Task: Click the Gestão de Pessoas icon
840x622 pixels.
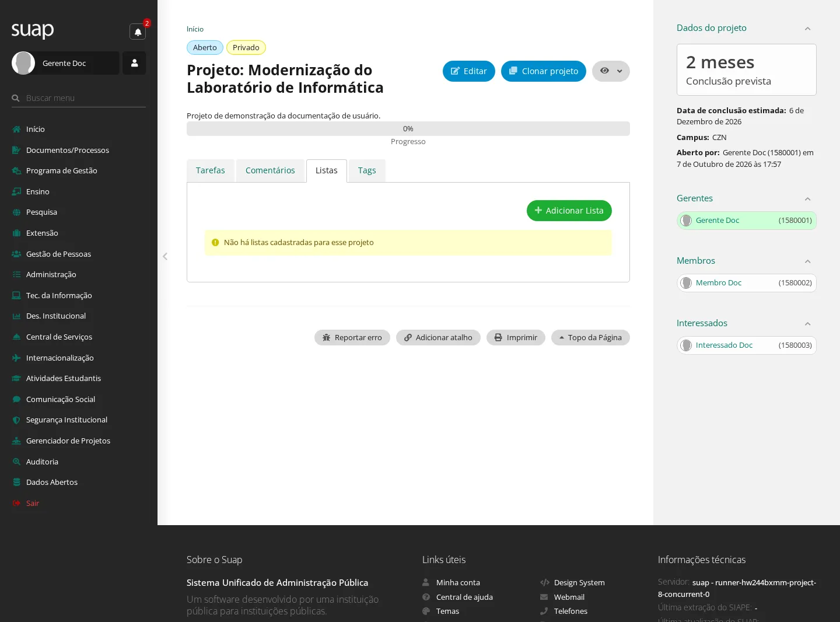Action: (x=16, y=254)
